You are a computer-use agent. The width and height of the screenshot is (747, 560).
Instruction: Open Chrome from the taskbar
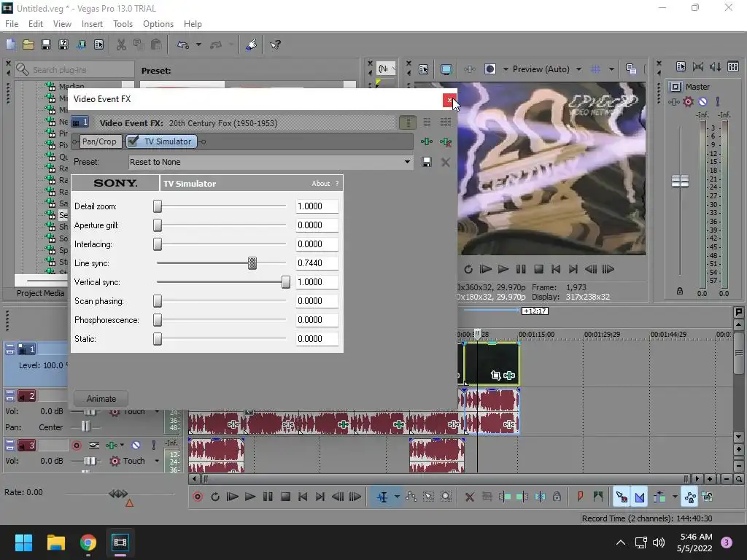coord(88,542)
